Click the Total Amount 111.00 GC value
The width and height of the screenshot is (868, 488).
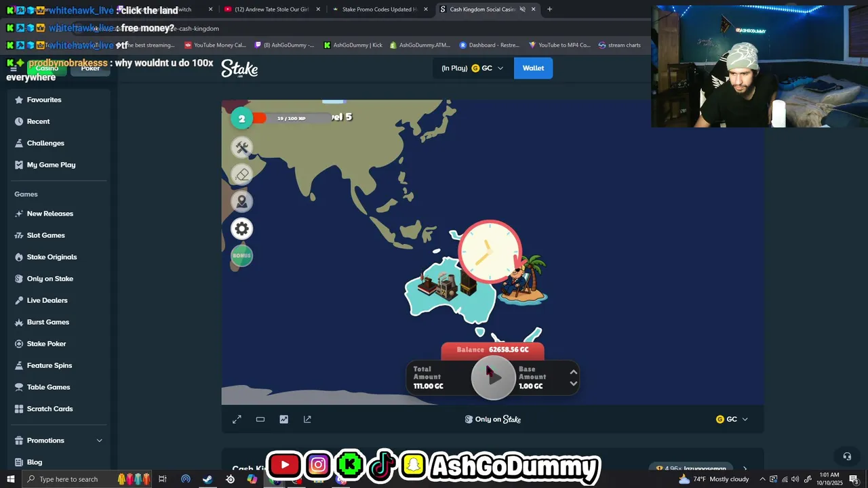[429, 386]
